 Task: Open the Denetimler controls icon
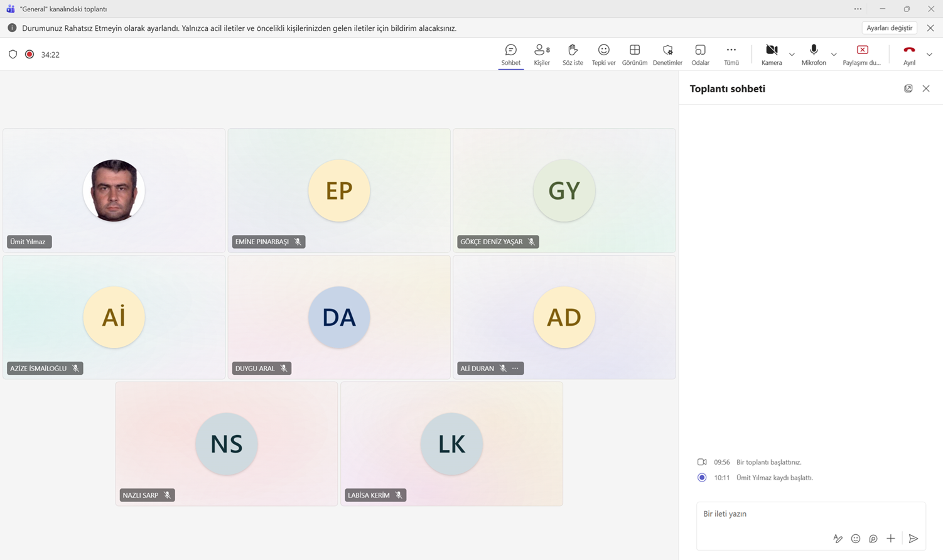[667, 50]
